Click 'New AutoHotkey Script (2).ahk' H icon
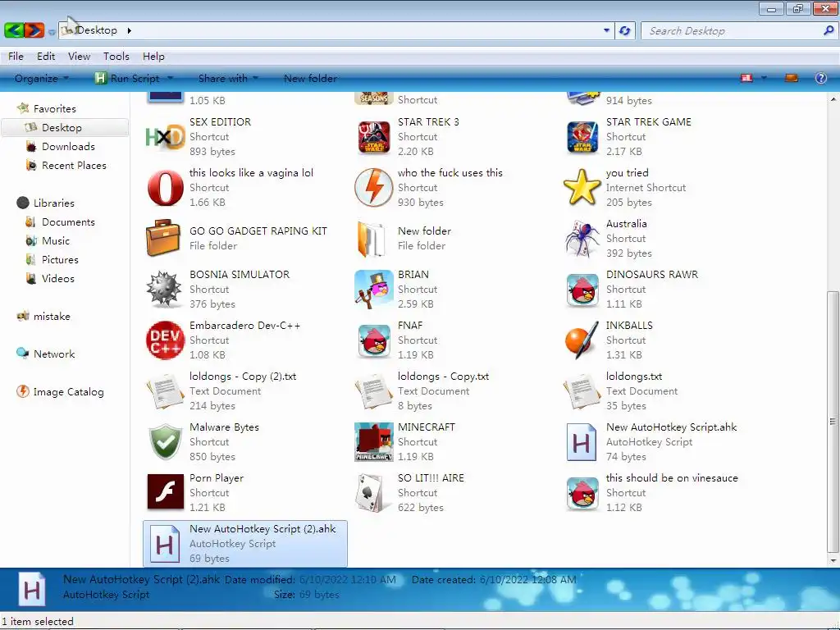The image size is (840, 630). (x=164, y=544)
